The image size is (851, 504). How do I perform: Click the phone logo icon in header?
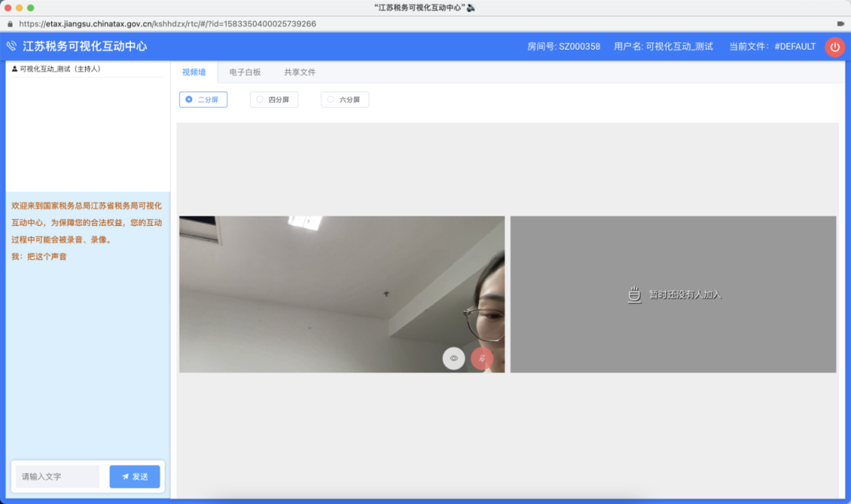[x=11, y=46]
